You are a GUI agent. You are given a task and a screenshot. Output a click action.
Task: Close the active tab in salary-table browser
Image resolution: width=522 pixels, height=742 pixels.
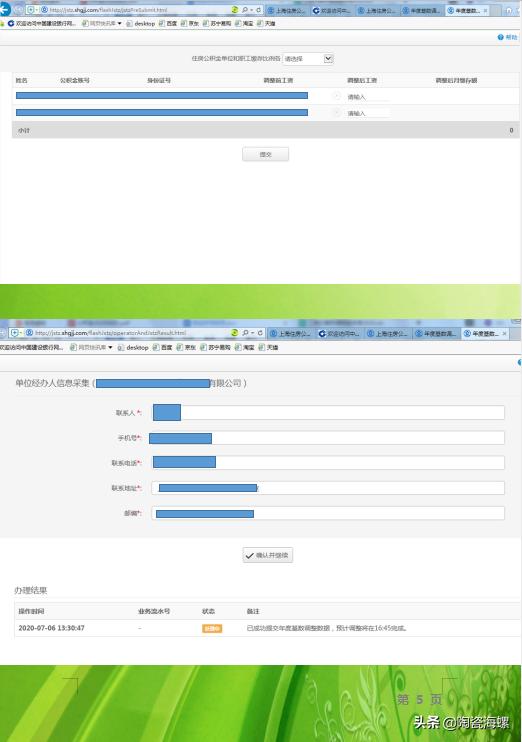point(485,10)
